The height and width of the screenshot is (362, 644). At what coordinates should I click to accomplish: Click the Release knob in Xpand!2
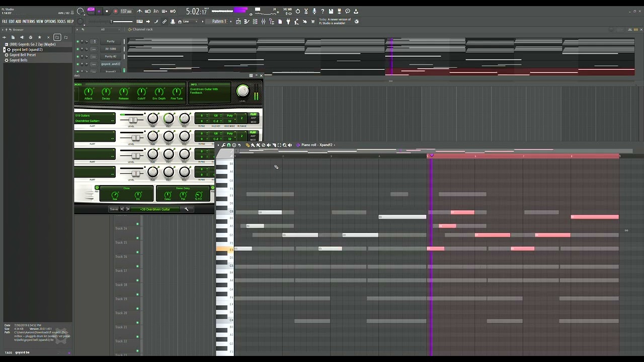(x=124, y=92)
